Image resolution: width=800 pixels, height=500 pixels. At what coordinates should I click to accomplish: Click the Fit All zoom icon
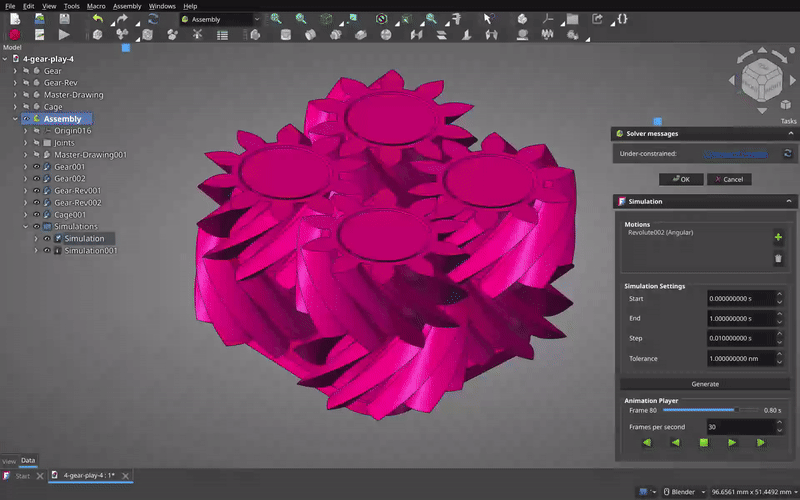275,19
